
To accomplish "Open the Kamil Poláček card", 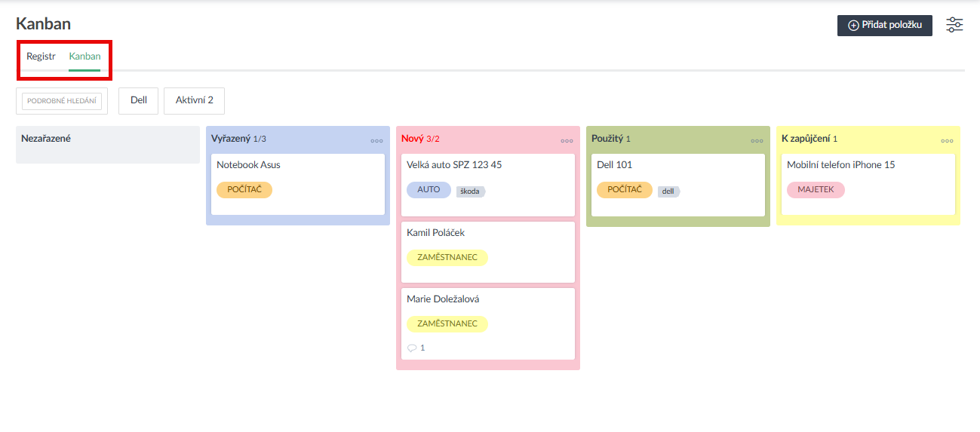I will [x=435, y=233].
